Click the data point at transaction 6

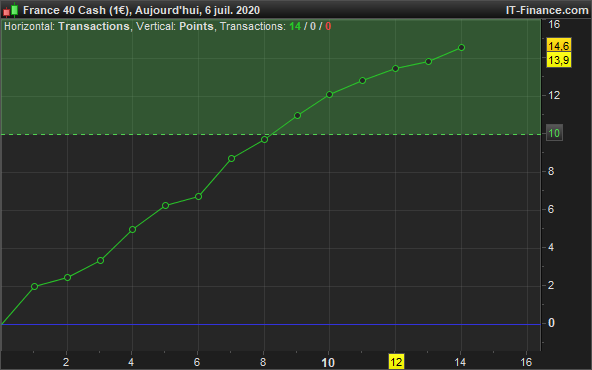(x=198, y=197)
